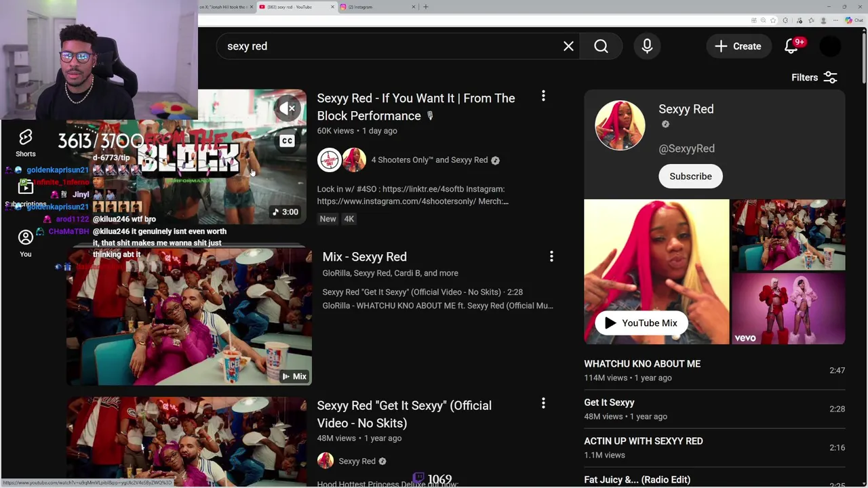868x488 pixels.
Task: Open the Sexyy Red channel name in the side panel
Action: tap(686, 109)
